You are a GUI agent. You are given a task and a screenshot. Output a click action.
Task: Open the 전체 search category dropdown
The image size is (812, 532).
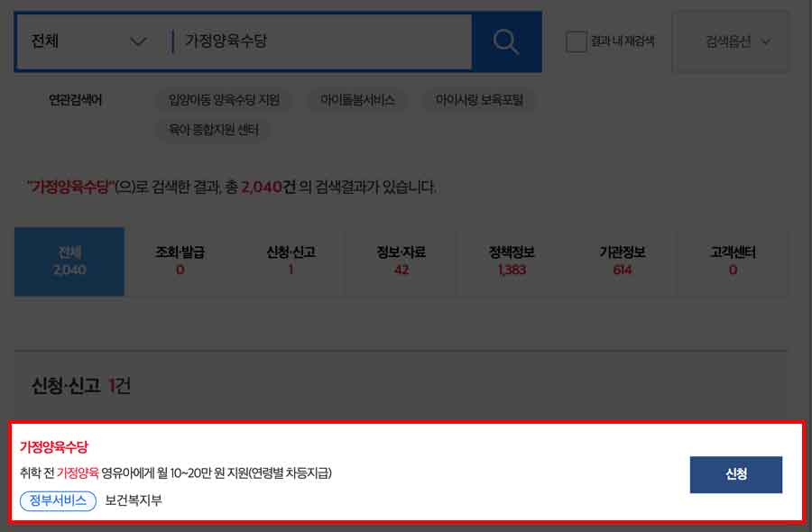coord(86,41)
